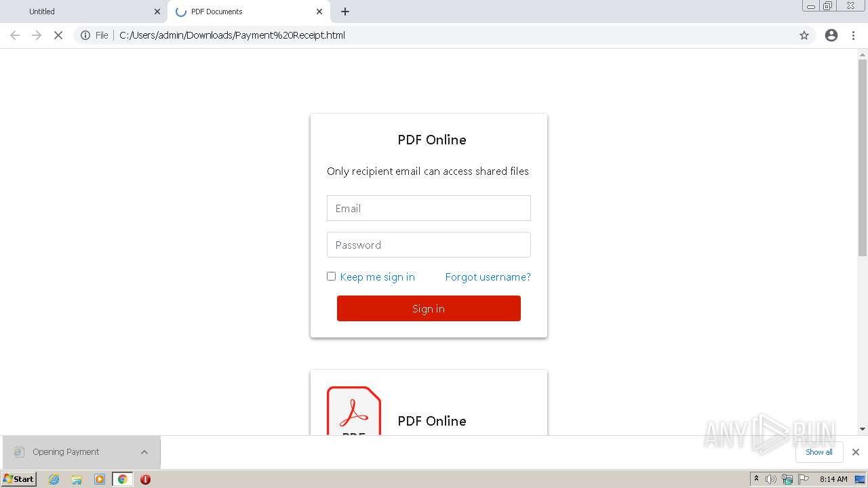Select the PDF Documents tab

[x=248, y=12]
